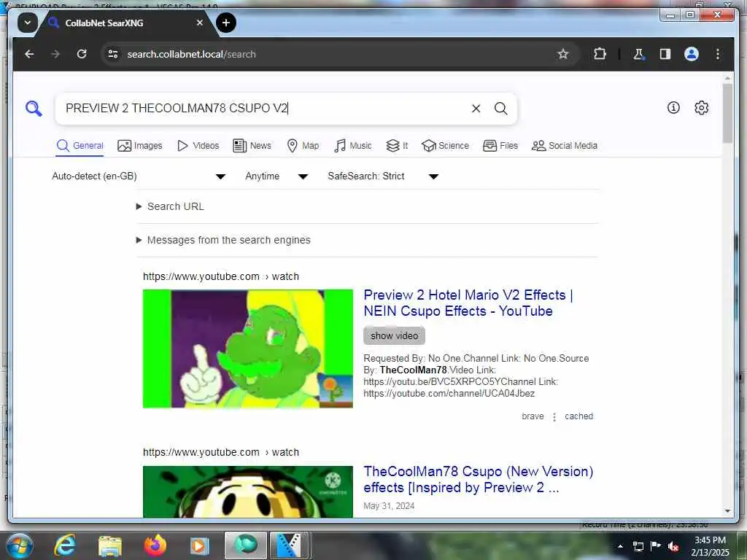Image resolution: width=747 pixels, height=560 pixels.
Task: Reload the page
Action: click(82, 54)
